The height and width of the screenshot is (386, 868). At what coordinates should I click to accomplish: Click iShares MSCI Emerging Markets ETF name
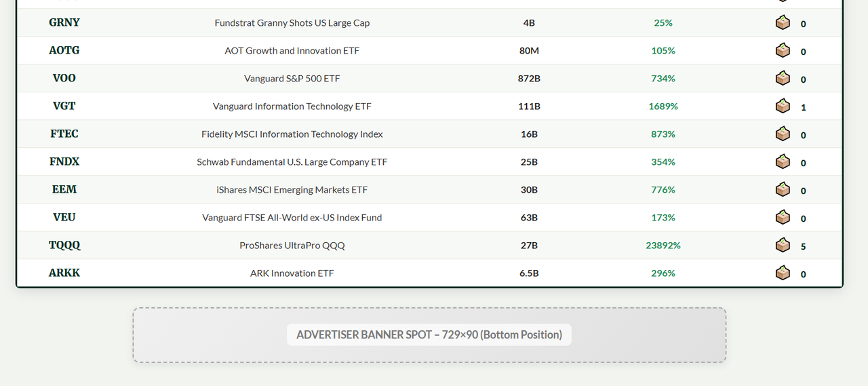(x=292, y=189)
